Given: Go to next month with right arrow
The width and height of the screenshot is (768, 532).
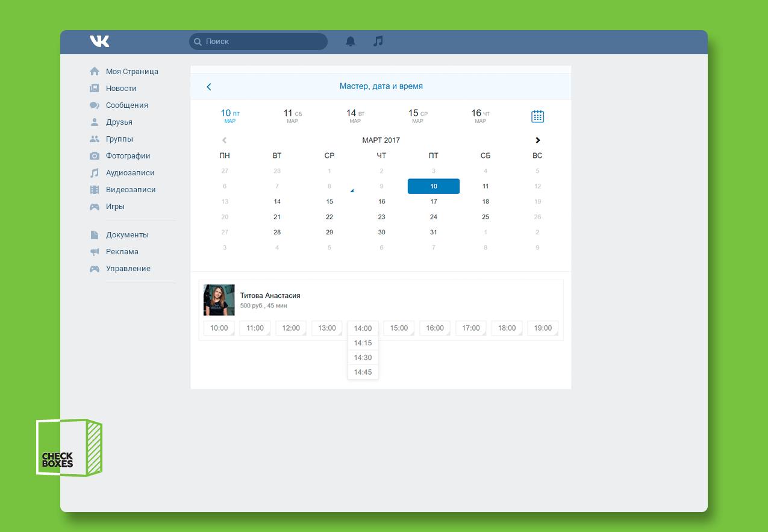Looking at the screenshot, I should tap(537, 140).
